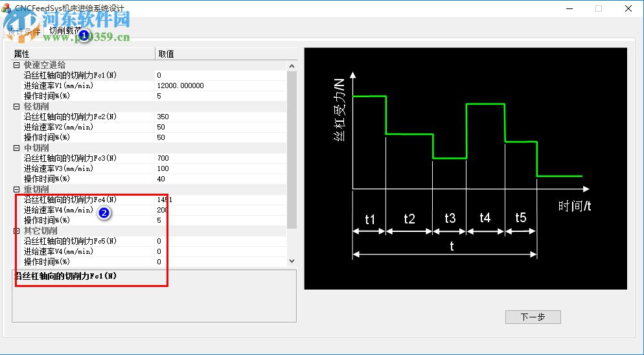The width and height of the screenshot is (644, 355).
Task: Select 沿丝杠轴向的切削力Fc2(N) property label
Action: [70, 117]
